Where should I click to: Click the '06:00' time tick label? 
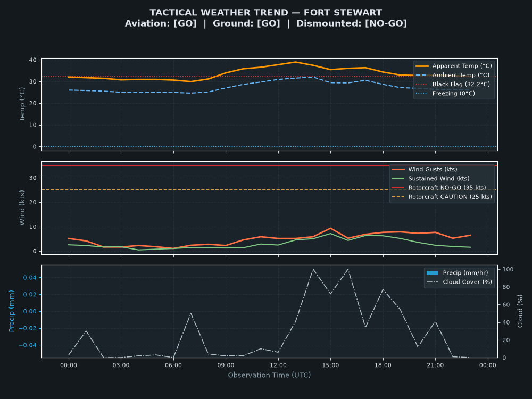[x=173, y=365]
